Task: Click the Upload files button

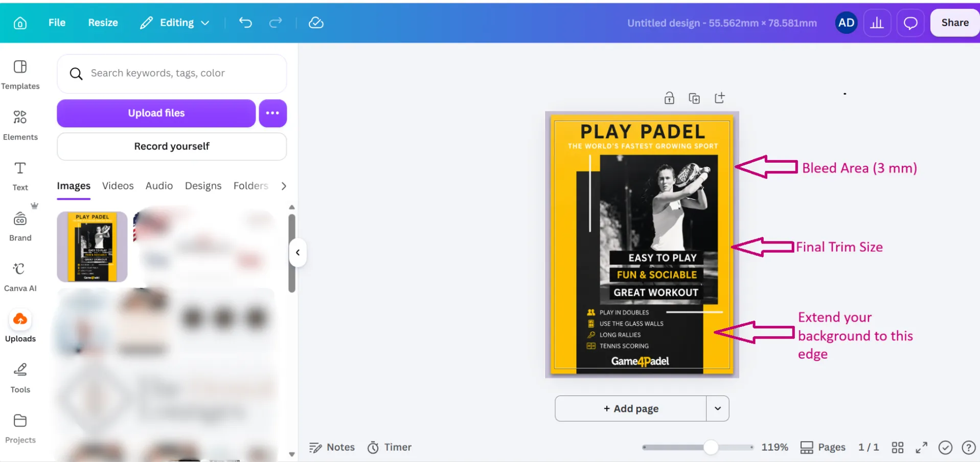Action: tap(156, 113)
